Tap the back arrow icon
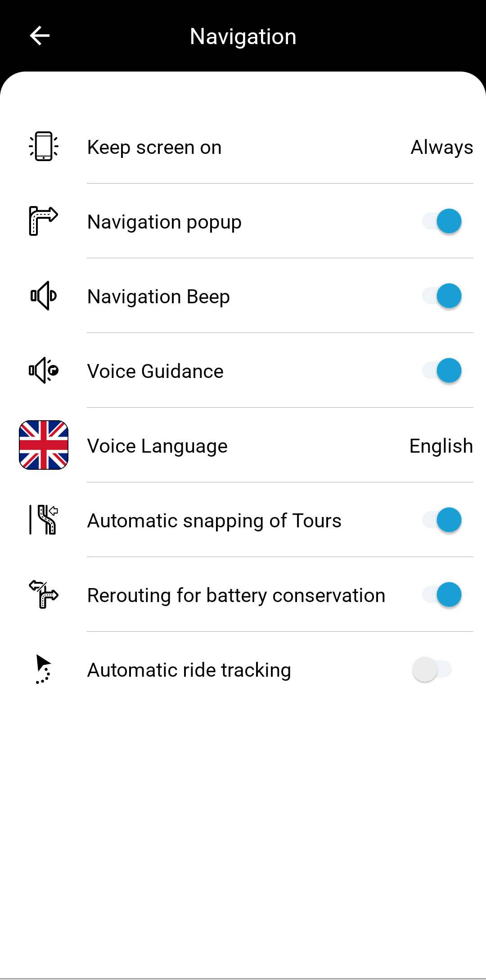 (40, 36)
